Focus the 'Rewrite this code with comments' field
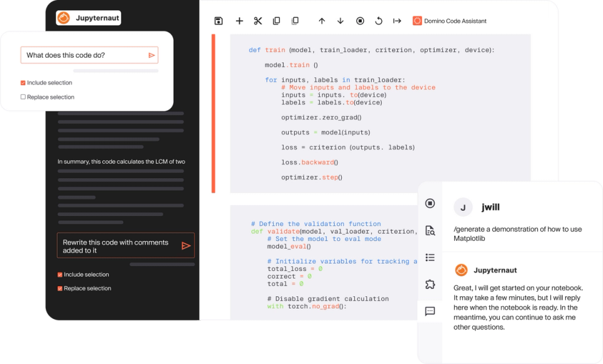Screen dimensions: 603x364 (x=126, y=245)
